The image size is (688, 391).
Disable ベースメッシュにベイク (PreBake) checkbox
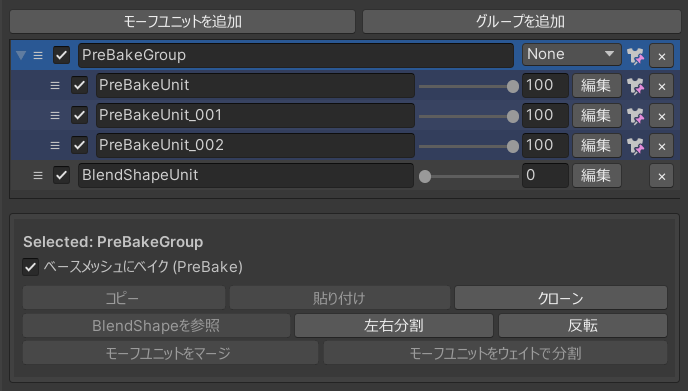coord(31,267)
